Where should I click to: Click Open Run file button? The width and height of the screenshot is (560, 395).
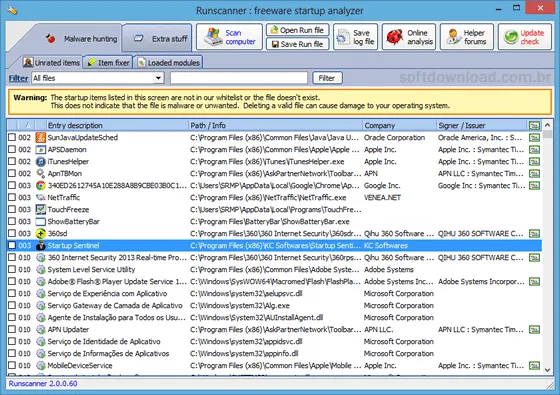pos(298,30)
